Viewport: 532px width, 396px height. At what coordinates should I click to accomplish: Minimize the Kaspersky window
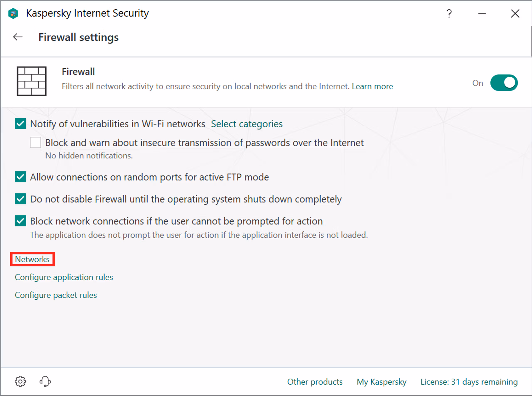click(x=482, y=13)
